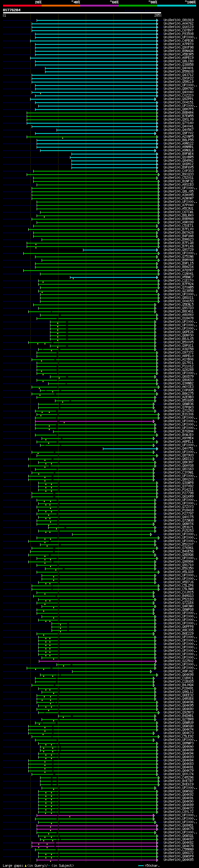Open hit UniRef100_P93508
199x868 pixels.
tap(178, 34)
